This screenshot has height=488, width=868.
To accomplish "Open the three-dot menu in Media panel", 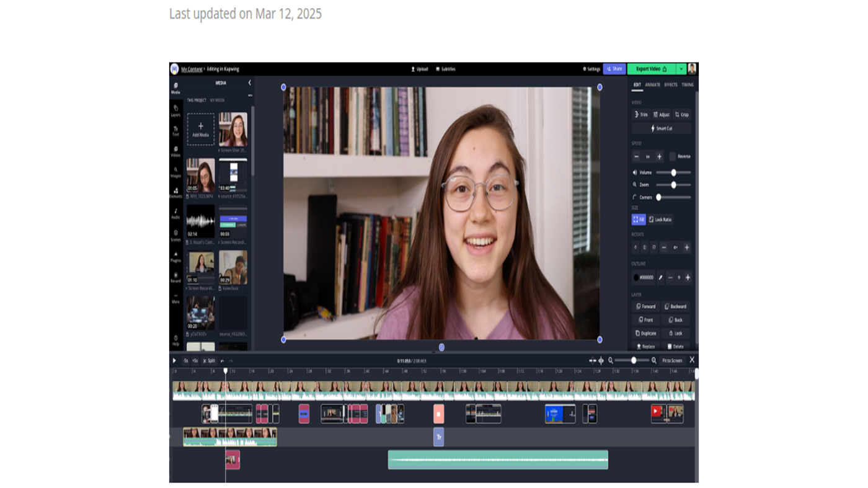I will (x=250, y=95).
